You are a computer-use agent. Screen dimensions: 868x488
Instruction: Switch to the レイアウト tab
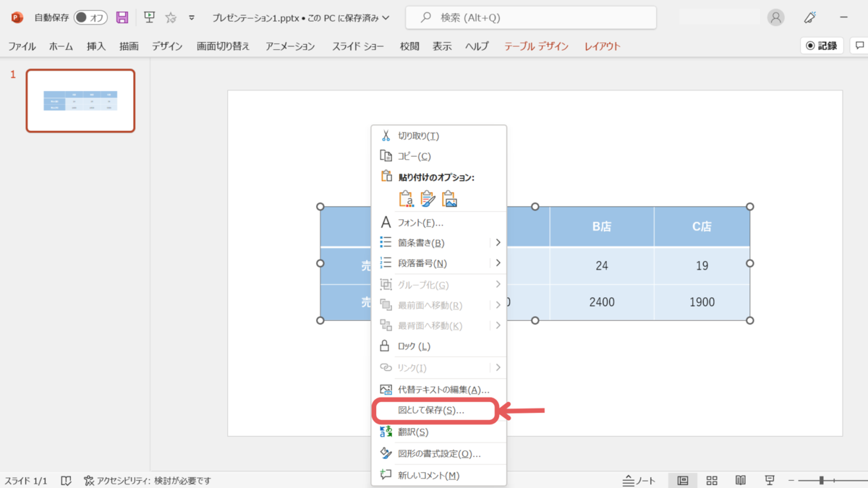(x=603, y=46)
